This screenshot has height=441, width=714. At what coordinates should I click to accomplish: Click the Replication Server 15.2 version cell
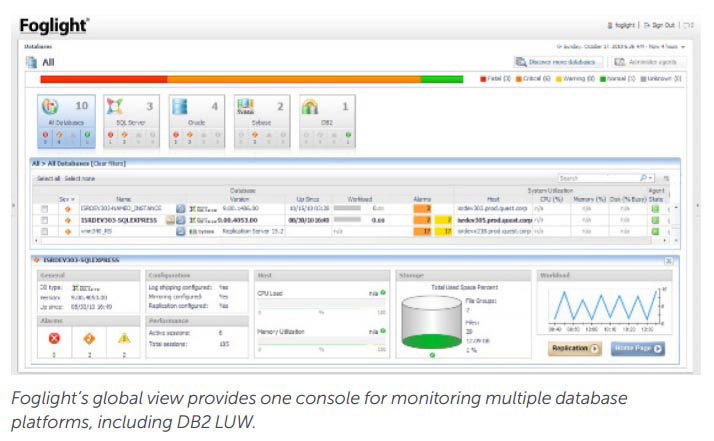tap(253, 231)
